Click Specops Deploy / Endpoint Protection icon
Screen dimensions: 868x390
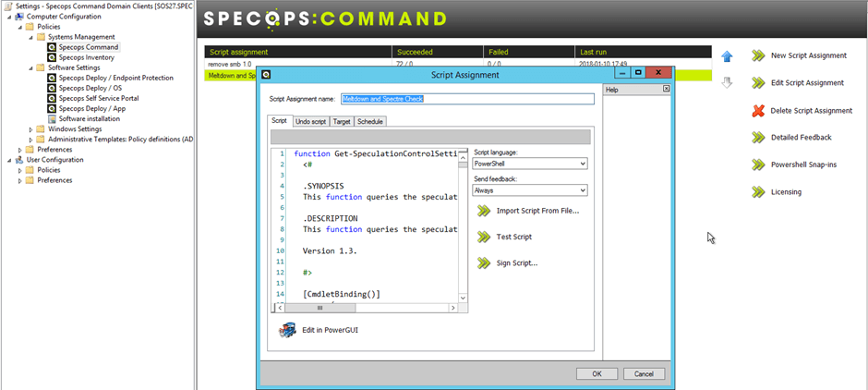click(x=52, y=79)
